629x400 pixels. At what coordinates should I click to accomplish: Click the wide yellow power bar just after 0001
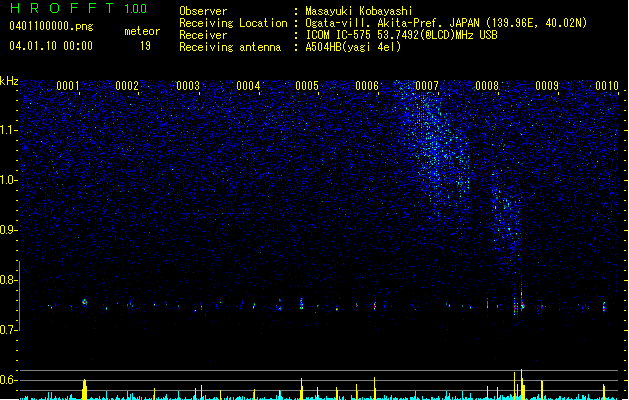point(84,389)
